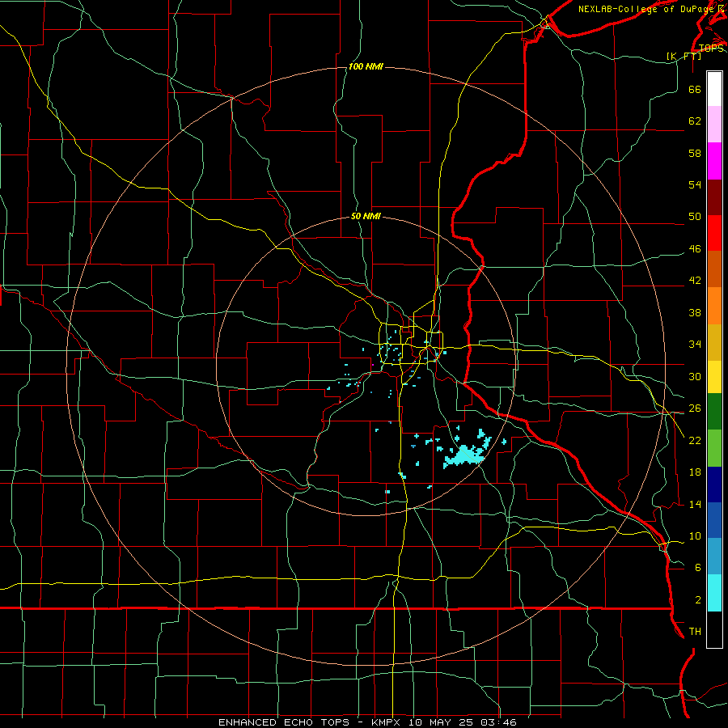The height and width of the screenshot is (728, 728).
Task: Click the medium blue legend swatch
Action: [x=714, y=520]
